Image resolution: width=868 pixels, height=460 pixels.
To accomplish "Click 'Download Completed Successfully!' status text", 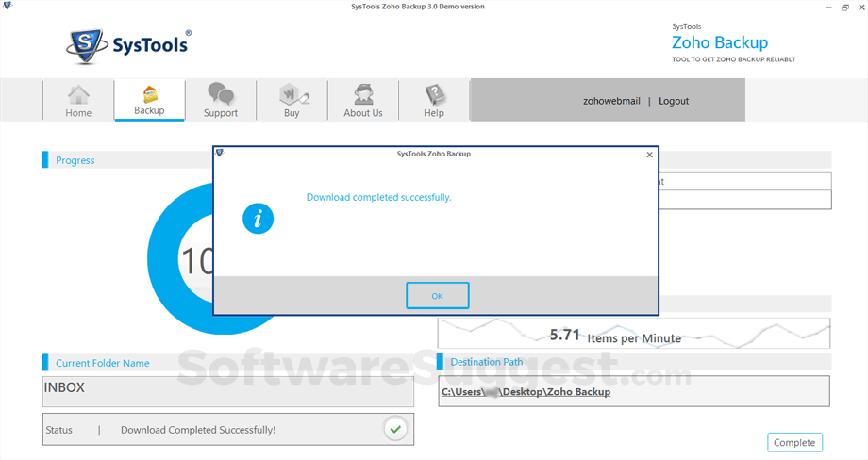I will (x=198, y=430).
